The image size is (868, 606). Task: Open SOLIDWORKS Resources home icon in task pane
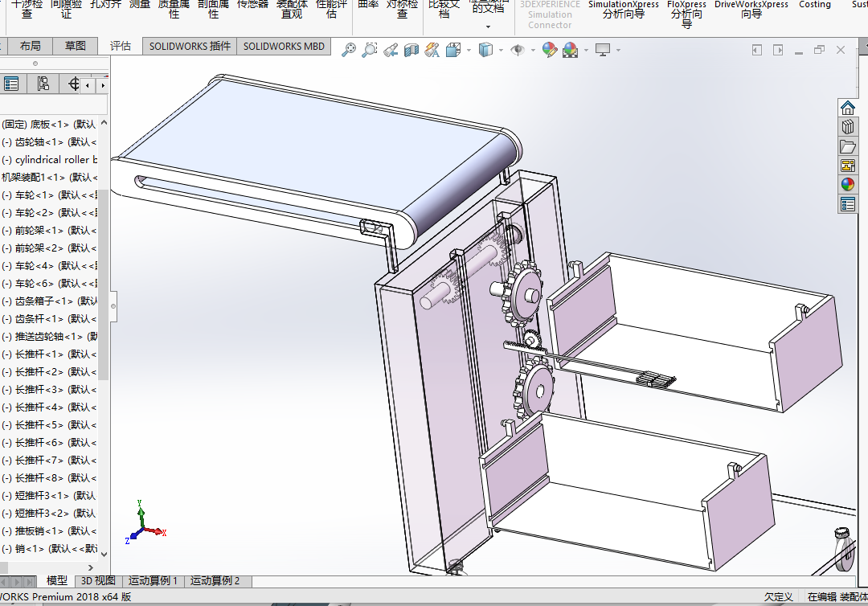[x=848, y=108]
